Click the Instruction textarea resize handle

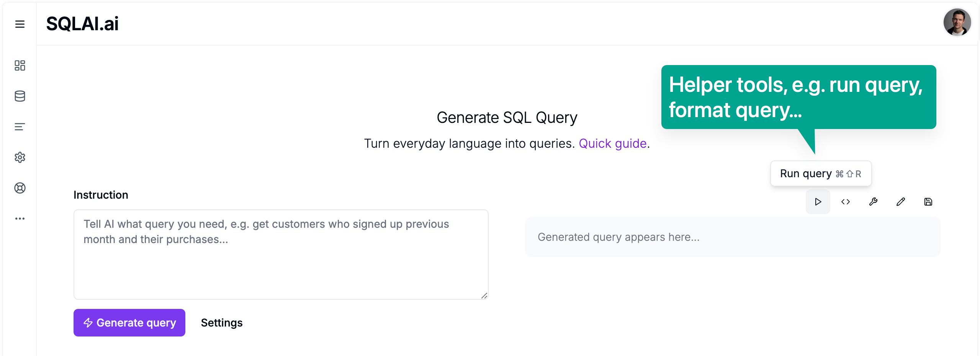tap(484, 296)
